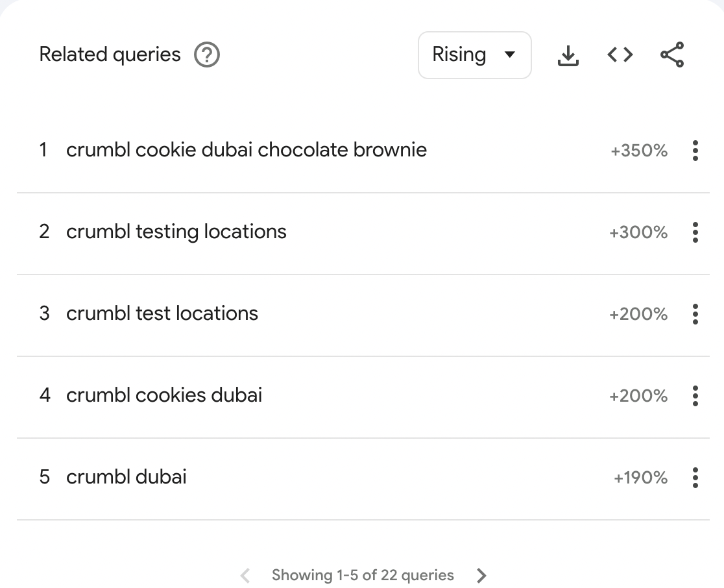Click the Showing 1-5 of 22 queries text
Screen dimensions: 724x588
pyautogui.click(x=363, y=576)
